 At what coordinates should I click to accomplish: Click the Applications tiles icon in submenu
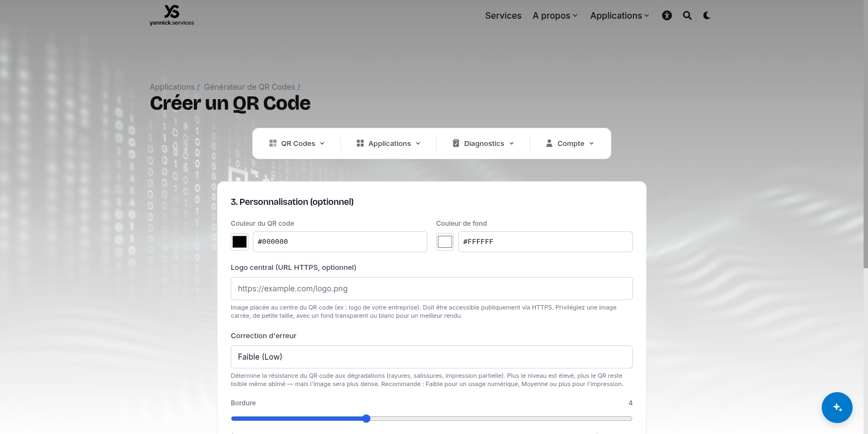[360, 143]
